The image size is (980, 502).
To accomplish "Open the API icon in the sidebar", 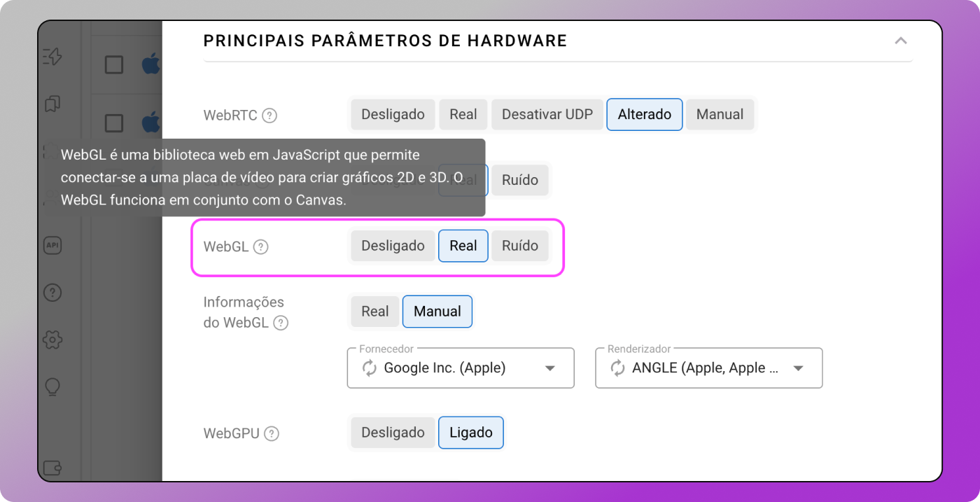I will (x=52, y=246).
